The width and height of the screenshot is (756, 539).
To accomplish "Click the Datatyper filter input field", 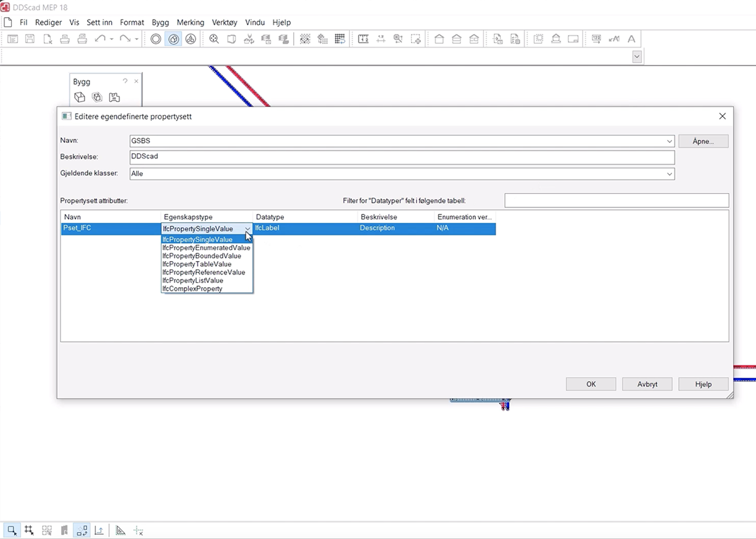I will coord(617,200).
